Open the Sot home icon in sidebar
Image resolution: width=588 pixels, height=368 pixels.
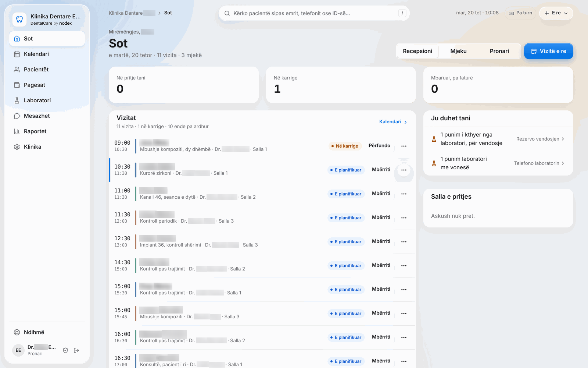pyautogui.click(x=17, y=39)
